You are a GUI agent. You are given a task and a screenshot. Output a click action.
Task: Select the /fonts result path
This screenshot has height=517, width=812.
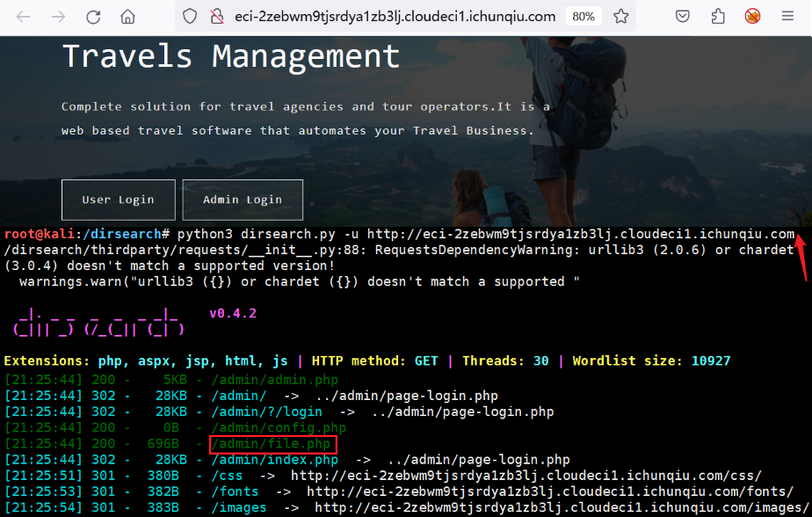[235, 492]
